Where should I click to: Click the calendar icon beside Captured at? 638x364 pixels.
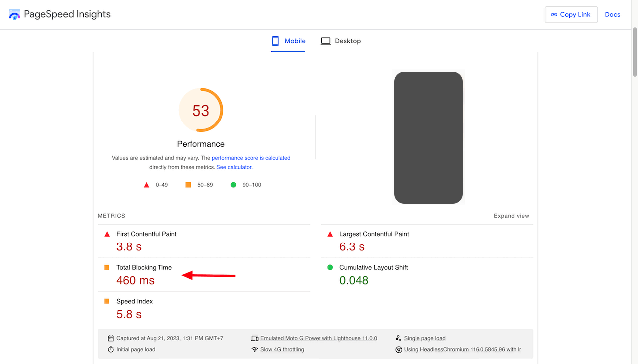click(x=111, y=338)
